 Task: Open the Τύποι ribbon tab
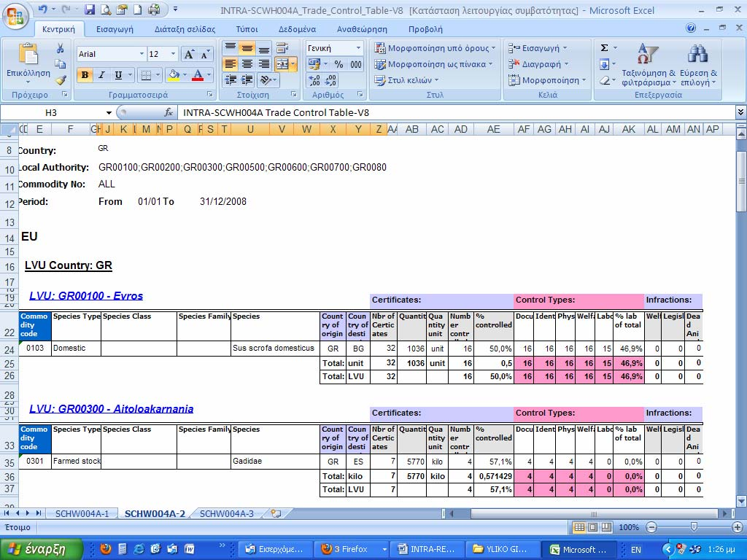click(x=247, y=29)
